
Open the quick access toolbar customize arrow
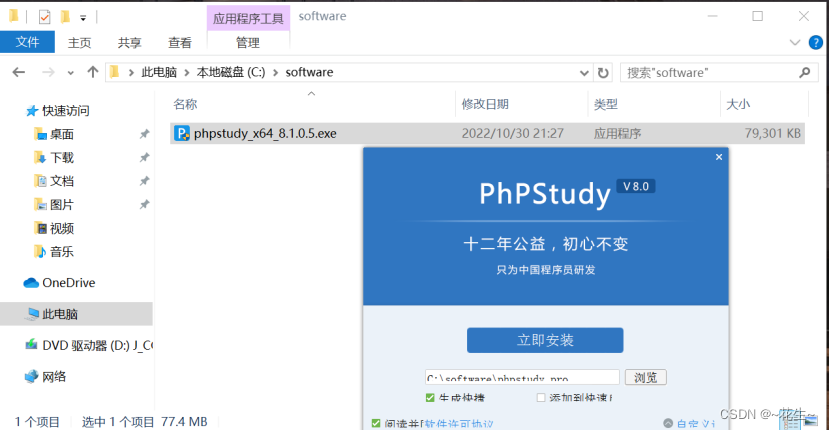(83, 19)
